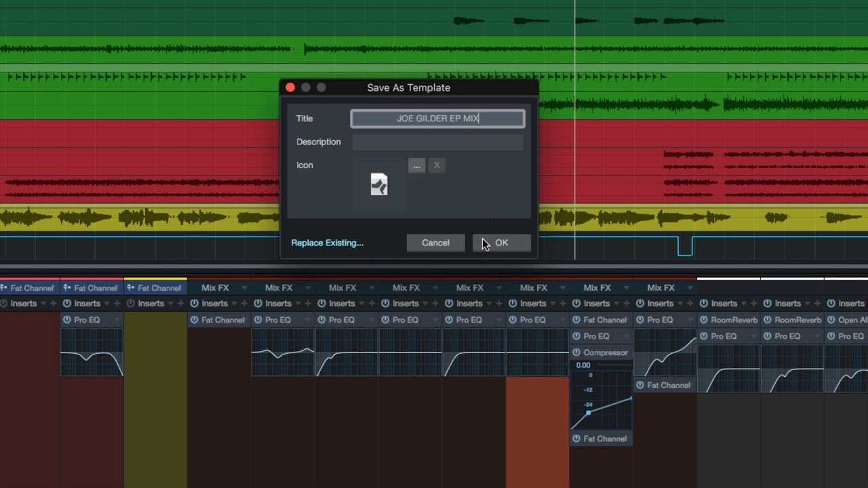Toggle Pro EQ power below Open Al... insert
Screen dimensions: 868x488
pyautogui.click(x=831, y=336)
